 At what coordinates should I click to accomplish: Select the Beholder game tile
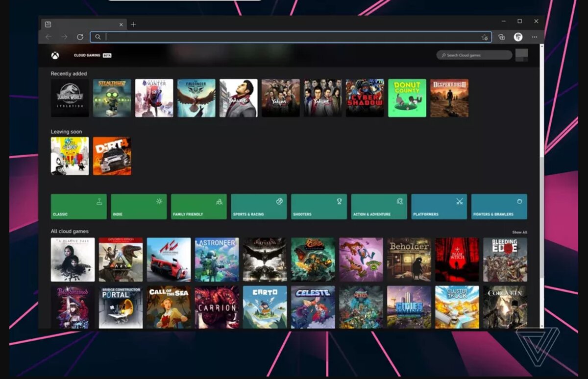(x=409, y=260)
